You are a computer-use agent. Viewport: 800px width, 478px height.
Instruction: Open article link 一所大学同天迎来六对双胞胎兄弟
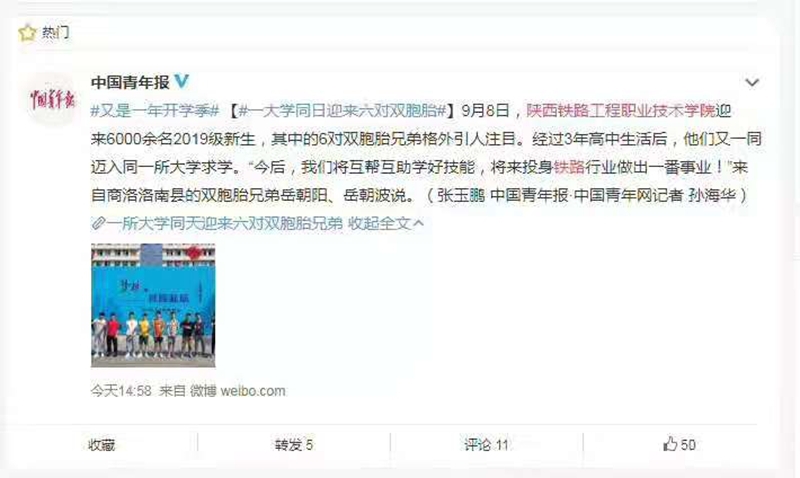224,223
